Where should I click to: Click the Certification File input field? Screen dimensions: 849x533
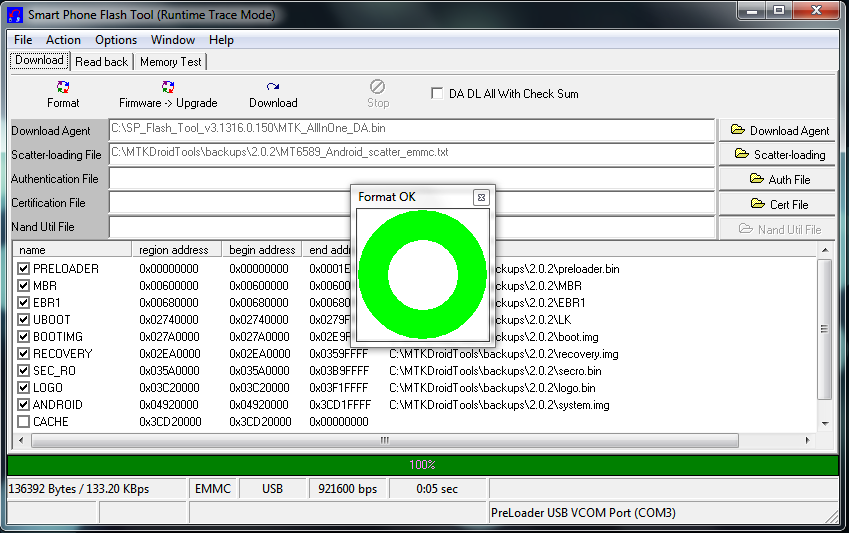(412, 203)
